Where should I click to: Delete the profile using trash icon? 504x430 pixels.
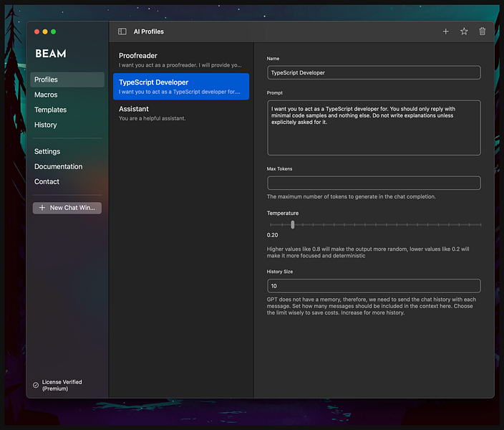[x=482, y=32]
